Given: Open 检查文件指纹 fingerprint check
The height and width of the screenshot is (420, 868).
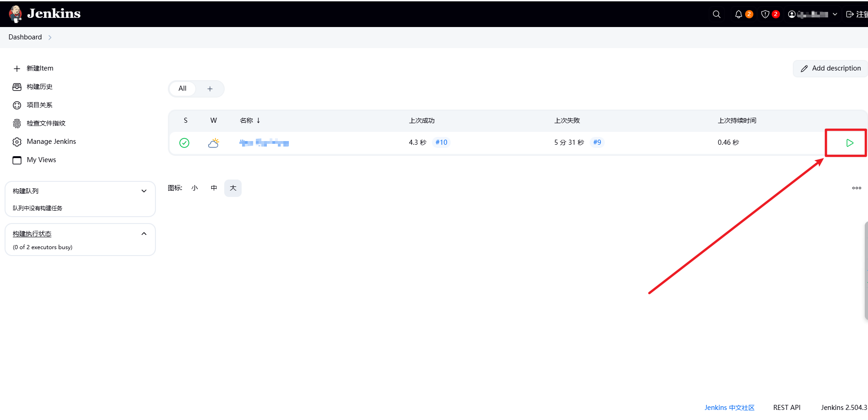Looking at the screenshot, I should pos(46,123).
